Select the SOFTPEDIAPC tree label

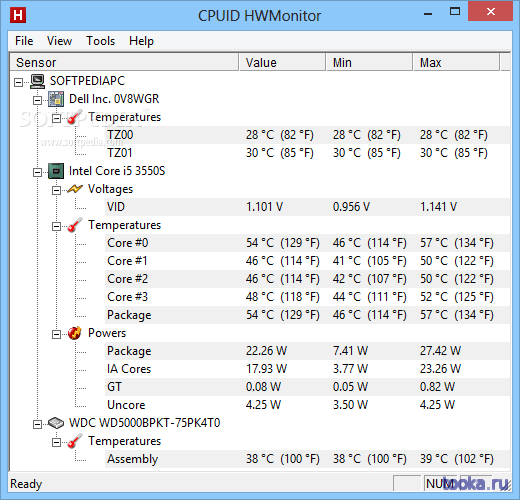87,81
